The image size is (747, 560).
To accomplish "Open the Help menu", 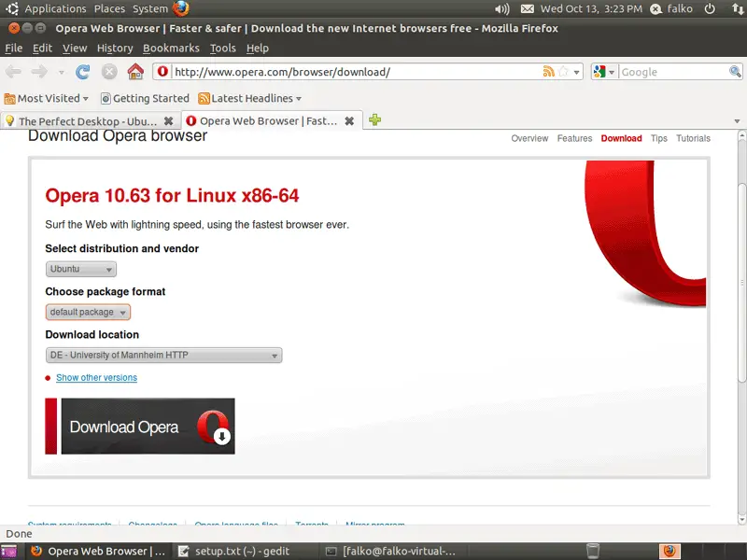I will [x=258, y=49].
